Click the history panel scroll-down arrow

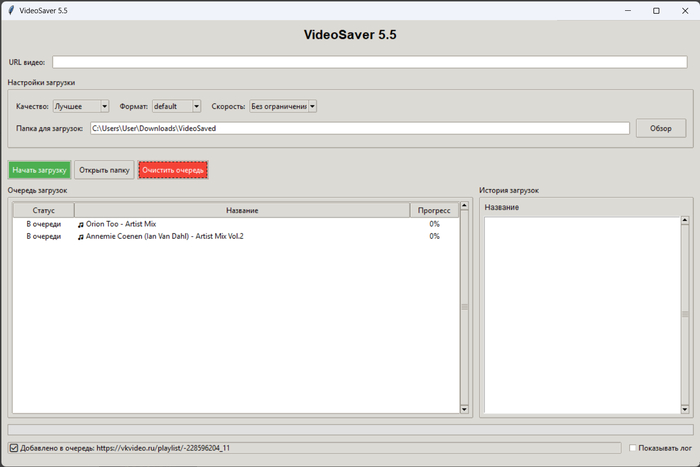(x=685, y=409)
